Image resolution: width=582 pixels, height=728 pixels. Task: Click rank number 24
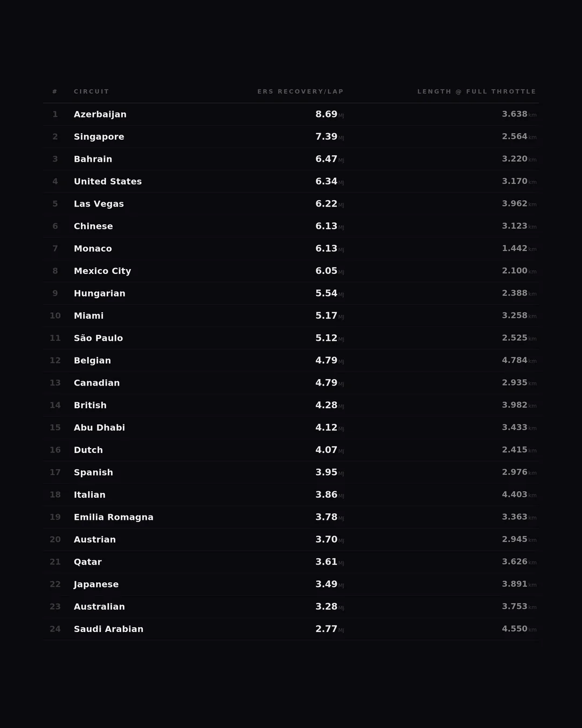[x=55, y=629]
